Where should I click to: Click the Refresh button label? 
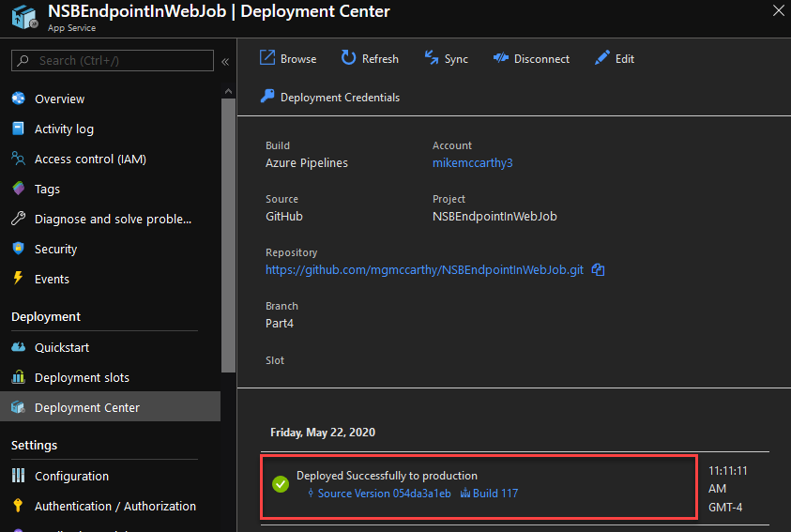[x=380, y=59]
